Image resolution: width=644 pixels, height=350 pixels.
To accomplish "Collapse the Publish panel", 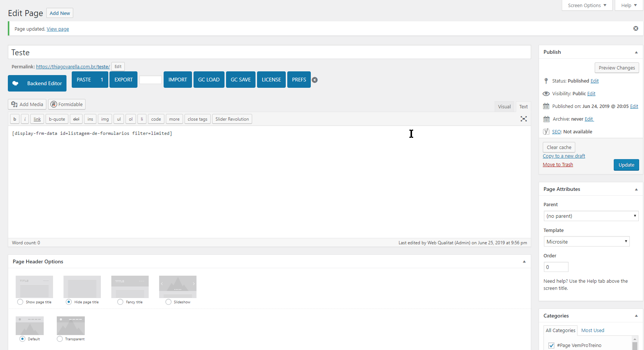I will point(636,52).
